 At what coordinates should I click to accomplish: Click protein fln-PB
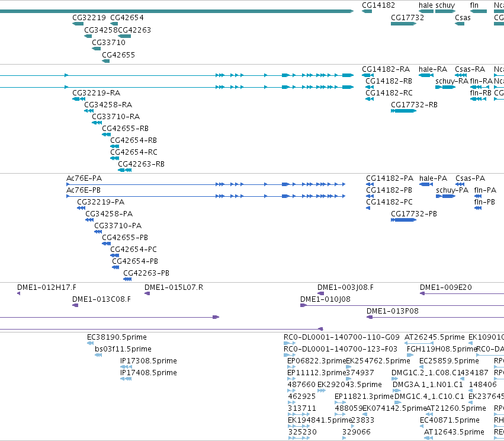[484, 202]
